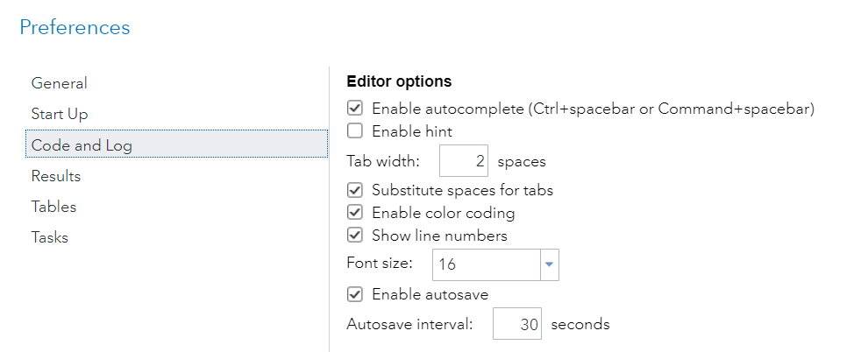Click the Tab width input field

point(463,162)
